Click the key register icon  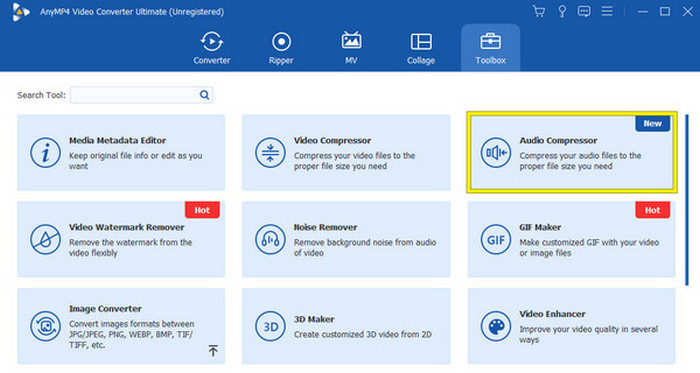pos(562,11)
